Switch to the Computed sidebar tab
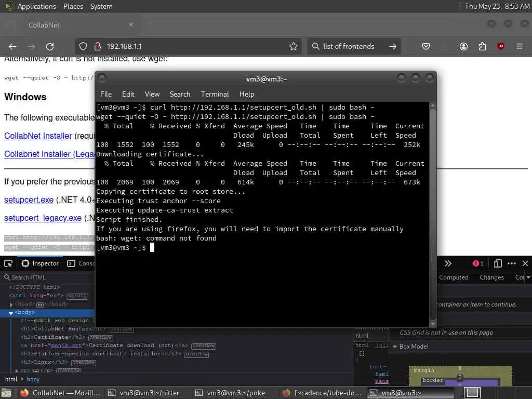 point(454,277)
